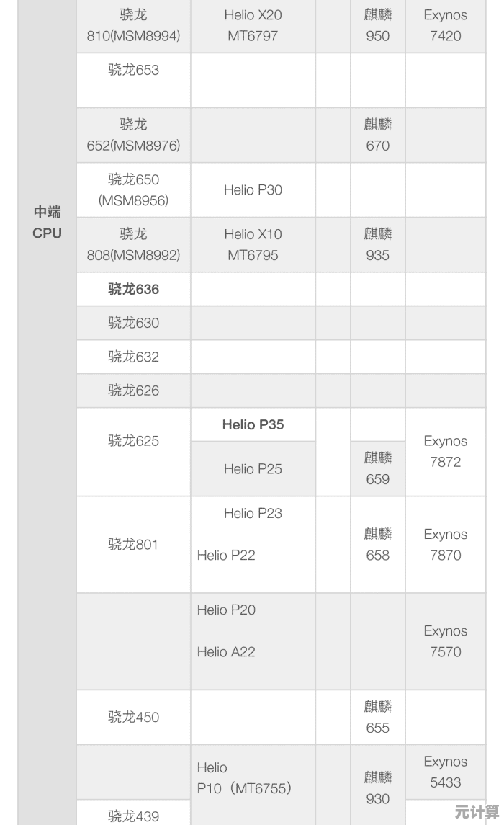
Task: Select the Exynos 7872 cell
Action: point(445,452)
